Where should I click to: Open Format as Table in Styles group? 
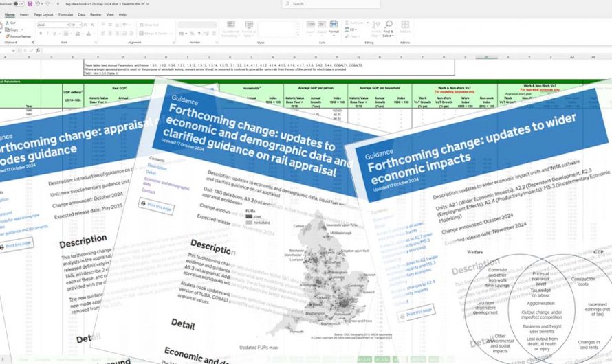coord(249,29)
